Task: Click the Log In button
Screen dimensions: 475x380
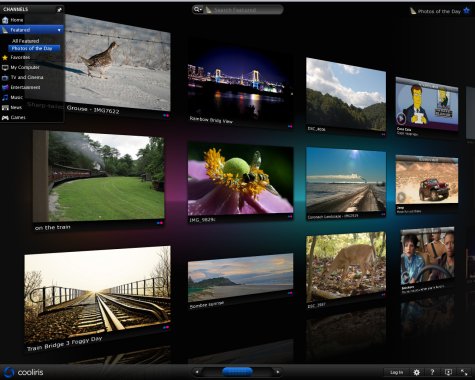Action: pyautogui.click(x=396, y=372)
